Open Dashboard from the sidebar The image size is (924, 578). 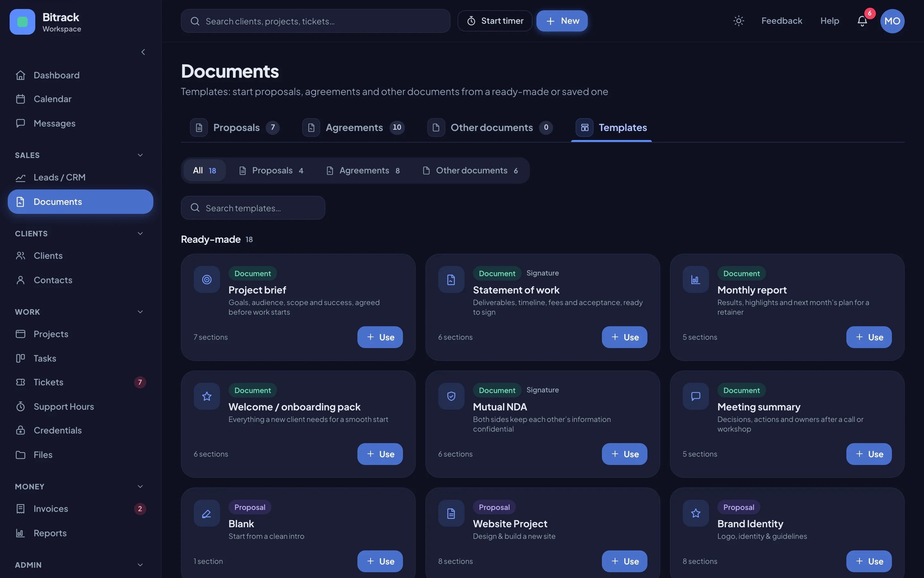(x=80, y=75)
